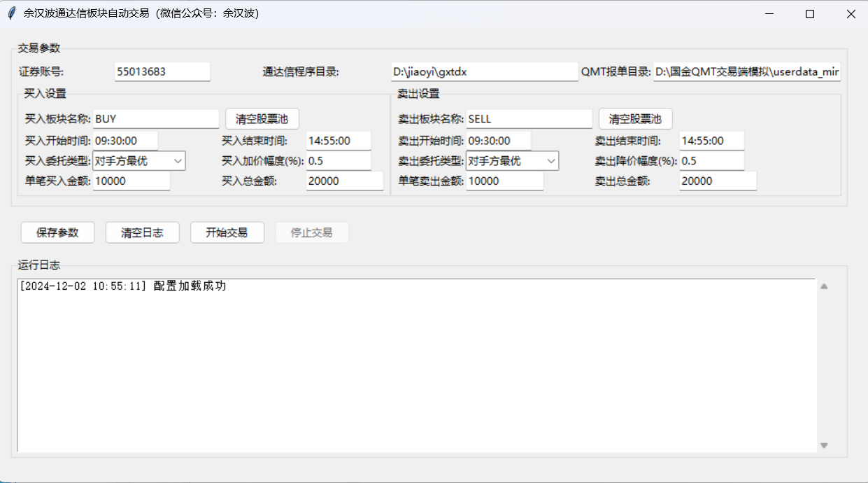This screenshot has width=868, height=483.
Task: Edit the 买入开始时间 field
Action: coord(125,141)
